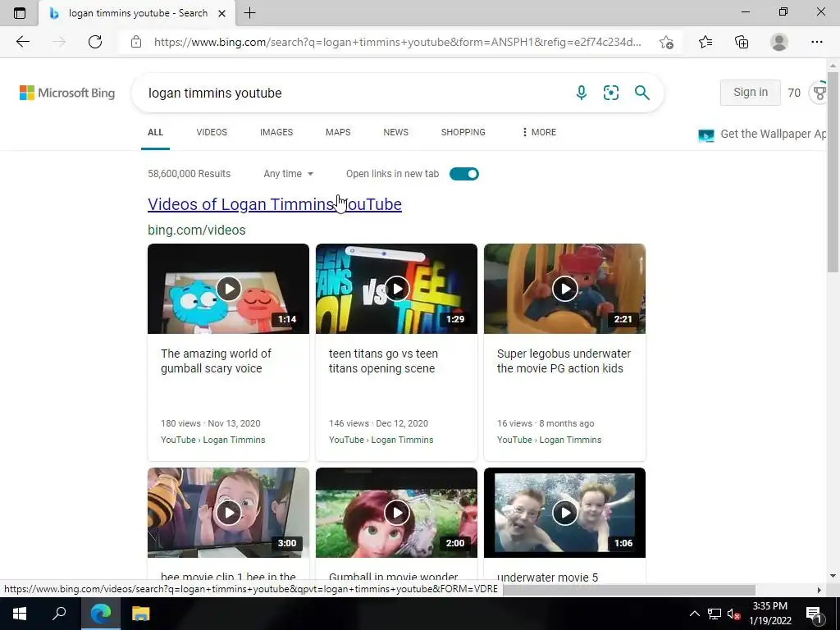
Task: Play the bee movie clip video
Action: pyautogui.click(x=228, y=513)
